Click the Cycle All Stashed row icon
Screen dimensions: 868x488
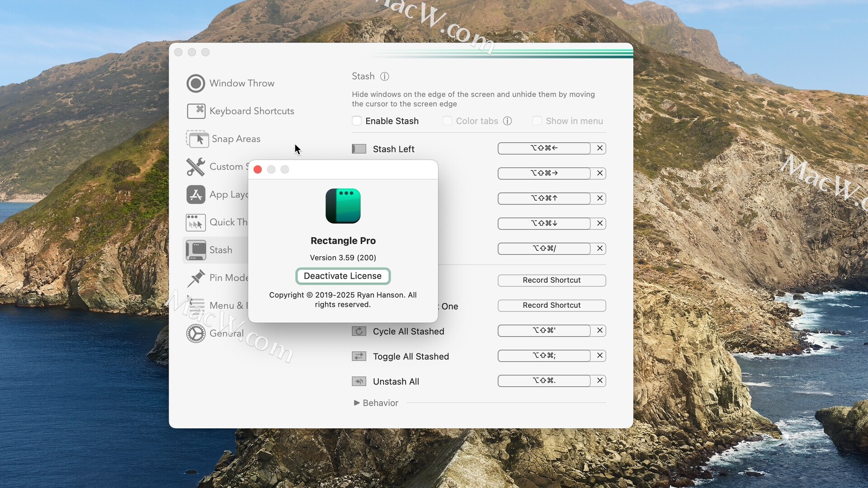coord(359,331)
